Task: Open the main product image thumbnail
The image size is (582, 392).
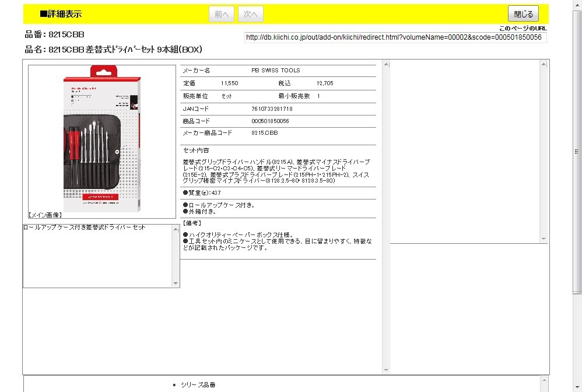Action: click(102, 138)
